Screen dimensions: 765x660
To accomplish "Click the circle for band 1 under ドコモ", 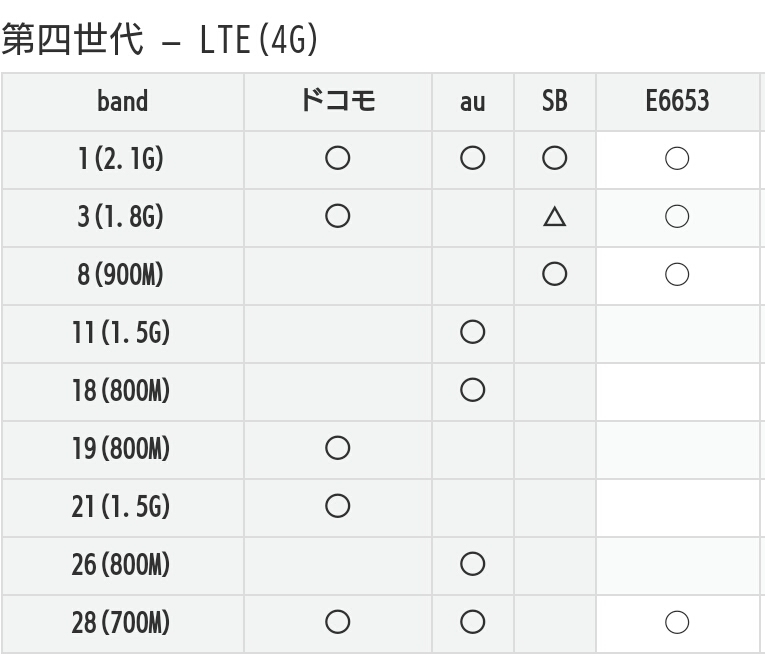I will click(x=338, y=159).
